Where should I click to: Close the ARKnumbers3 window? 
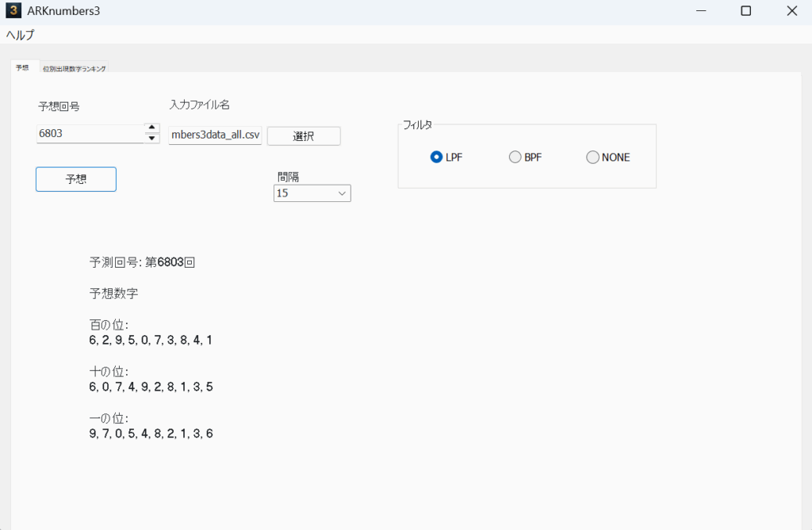tap(791, 11)
